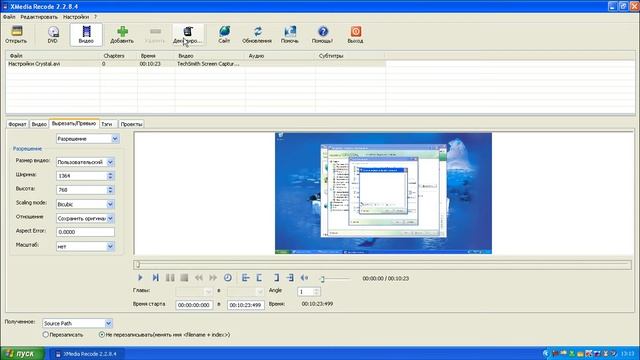Image resolution: width=640 pixels, height=360 pixels.
Task: Open the Помощь help icon
Action: [x=322, y=35]
